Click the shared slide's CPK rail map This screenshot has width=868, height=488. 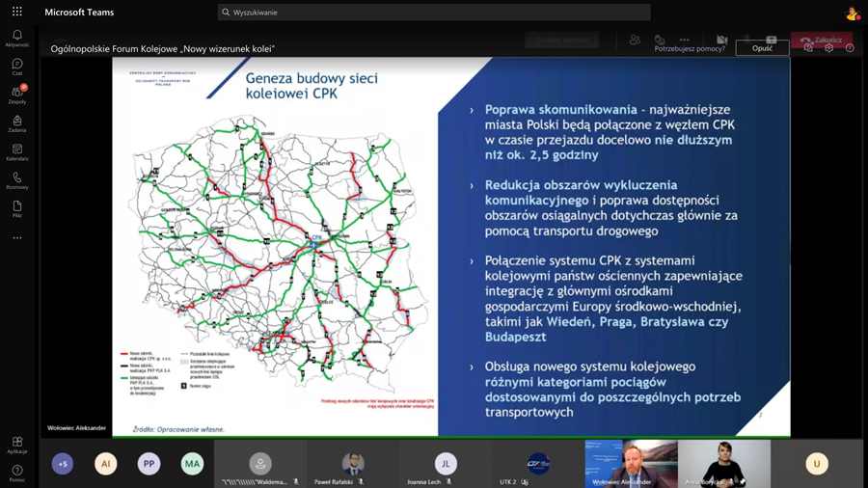tap(279, 252)
